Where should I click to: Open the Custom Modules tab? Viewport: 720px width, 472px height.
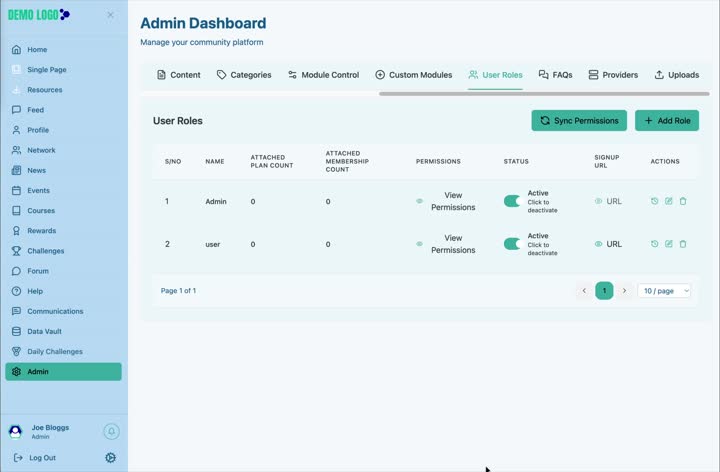pos(414,75)
